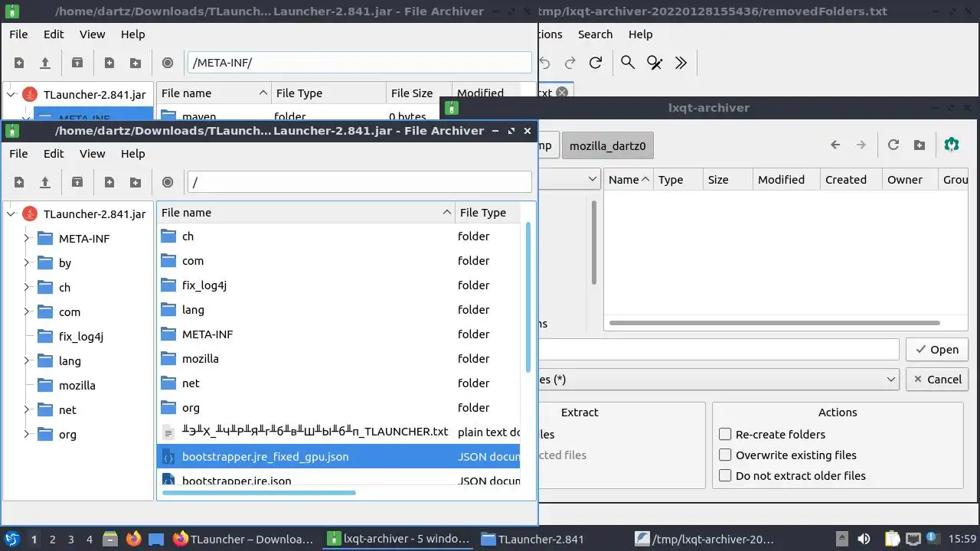Screen dimensions: 980x551
Task: Open File menu in front File Archiver
Action: [18, 153]
